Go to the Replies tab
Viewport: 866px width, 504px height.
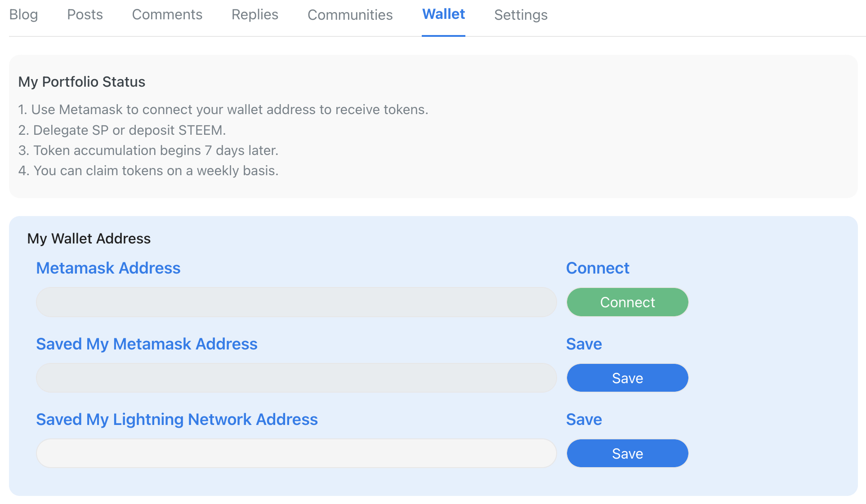254,15
